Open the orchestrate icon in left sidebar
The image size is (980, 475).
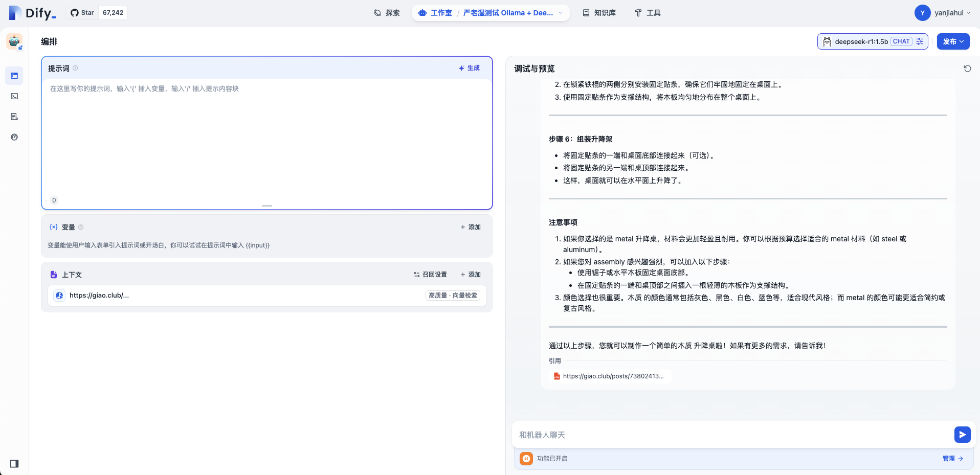tap(14, 76)
